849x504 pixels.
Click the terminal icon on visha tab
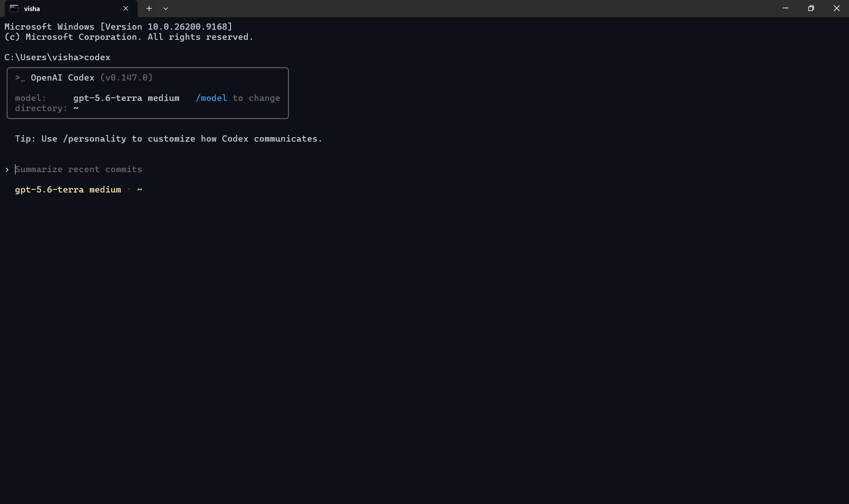click(x=14, y=8)
